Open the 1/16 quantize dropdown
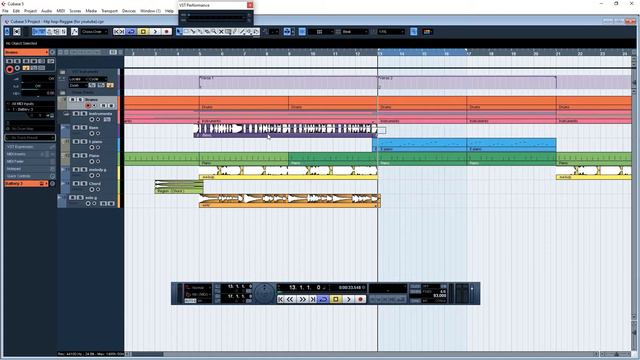This screenshot has height=360, width=640. click(391, 32)
